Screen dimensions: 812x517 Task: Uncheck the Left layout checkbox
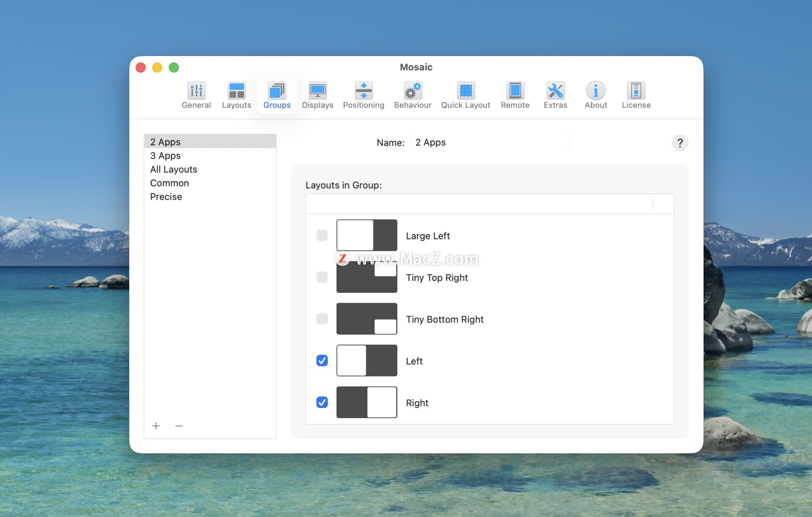pyautogui.click(x=322, y=360)
